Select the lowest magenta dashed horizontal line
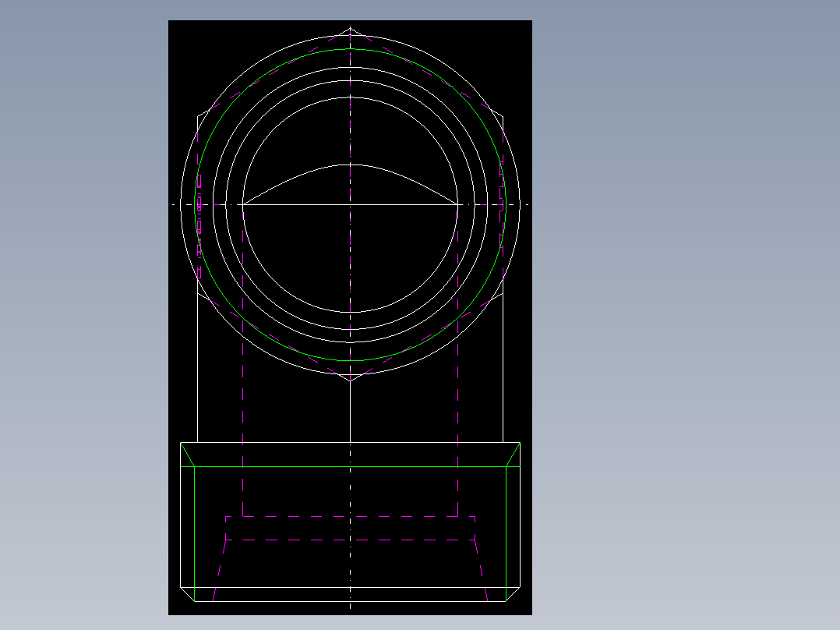 click(351, 540)
